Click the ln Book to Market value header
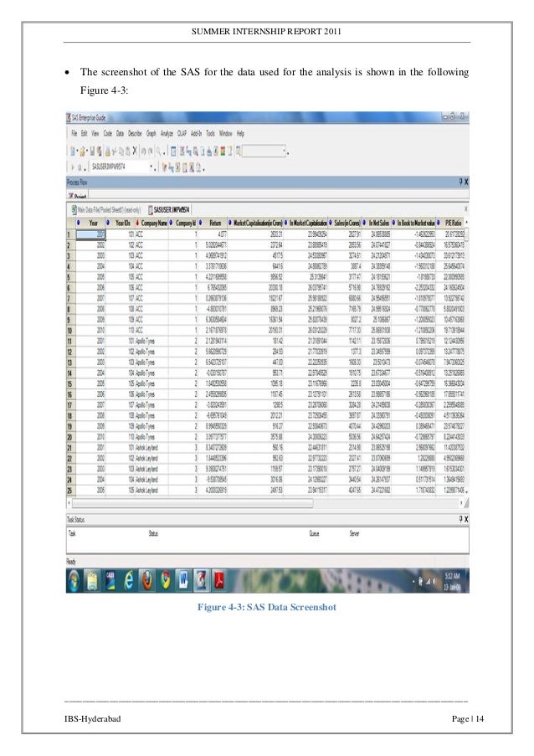Screen dimensions: 534x756 pyautogui.click(x=413, y=223)
